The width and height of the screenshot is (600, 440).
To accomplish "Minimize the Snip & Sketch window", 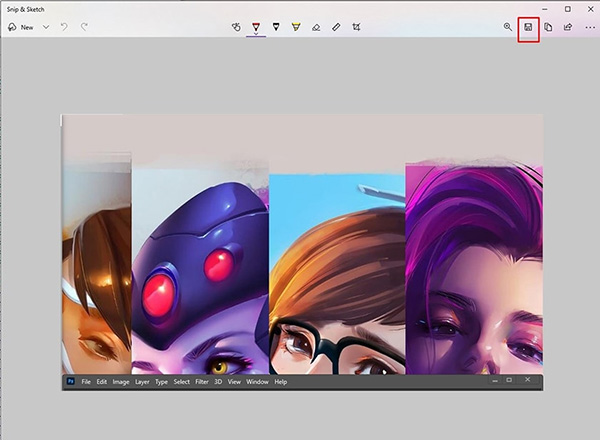I will click(545, 9).
